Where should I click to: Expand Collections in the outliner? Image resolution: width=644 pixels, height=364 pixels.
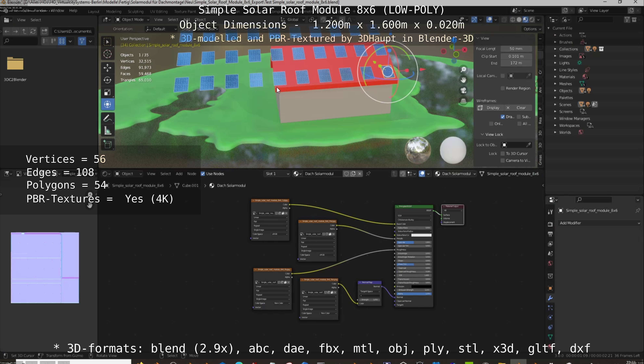[555, 49]
